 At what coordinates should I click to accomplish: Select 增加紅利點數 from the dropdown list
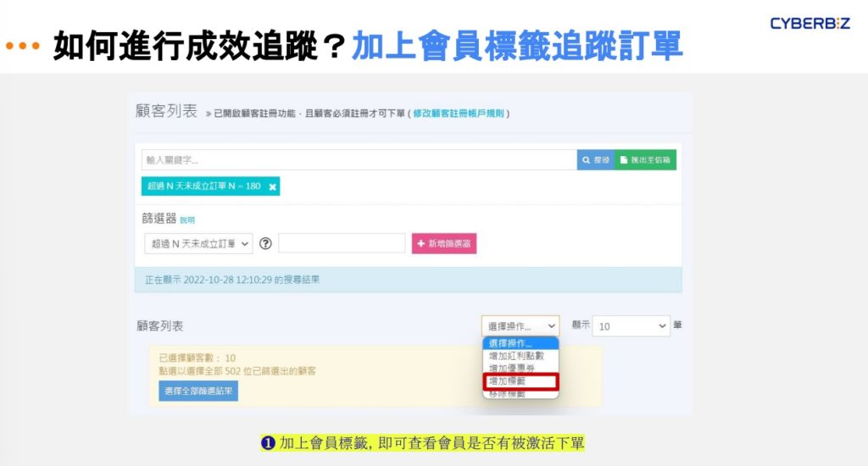pyautogui.click(x=516, y=356)
